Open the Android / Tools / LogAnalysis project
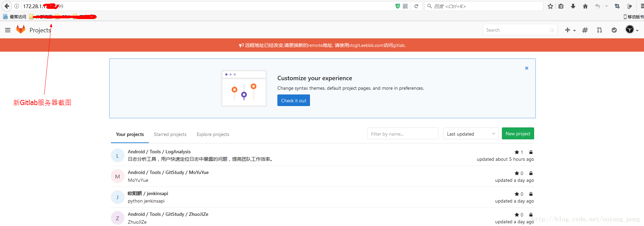 pyautogui.click(x=159, y=152)
